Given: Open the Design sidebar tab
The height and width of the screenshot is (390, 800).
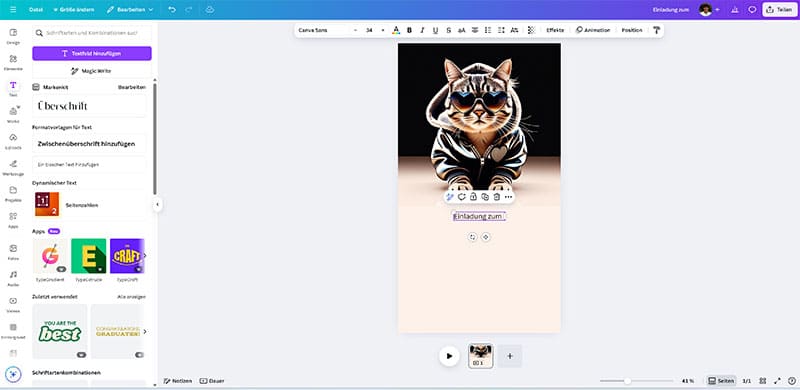Looking at the screenshot, I should (x=13, y=36).
